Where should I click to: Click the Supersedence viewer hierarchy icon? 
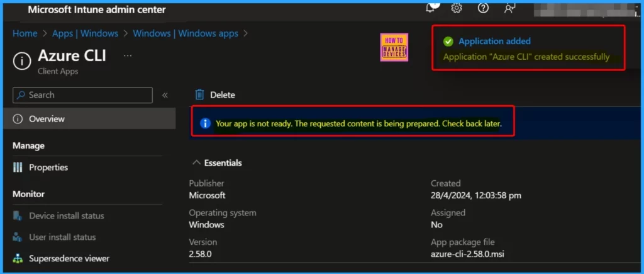(x=18, y=259)
